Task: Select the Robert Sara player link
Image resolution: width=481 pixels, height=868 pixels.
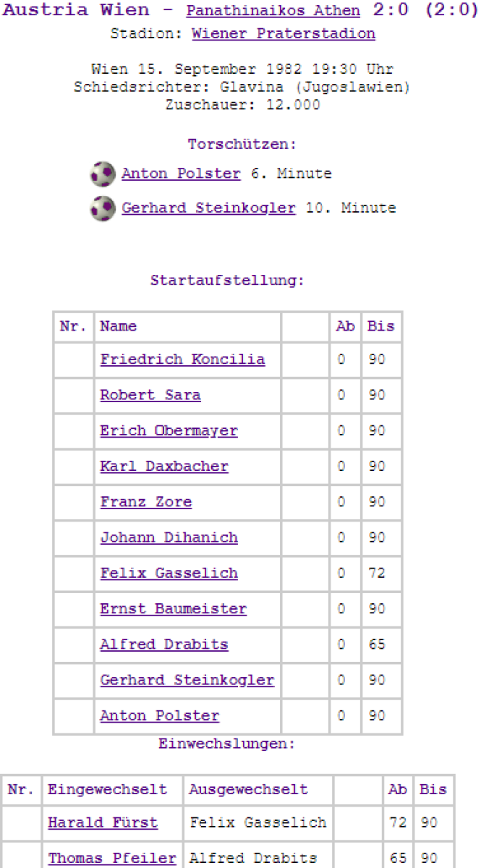Action: [x=150, y=395]
